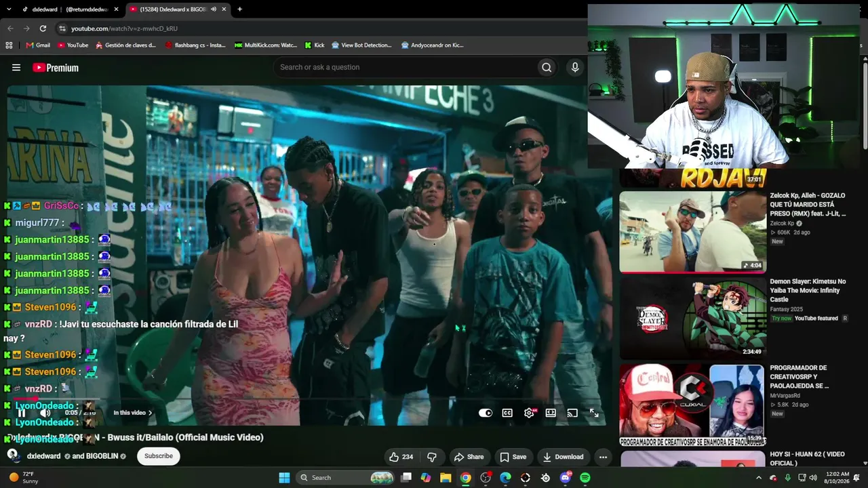Screen dimensions: 868x488
Task: Open the Windows Start menu
Action: pyautogui.click(x=284, y=478)
